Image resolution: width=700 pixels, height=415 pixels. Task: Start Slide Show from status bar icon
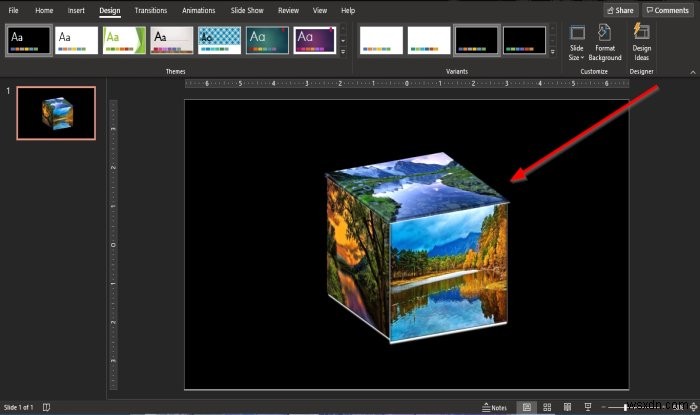(x=588, y=407)
